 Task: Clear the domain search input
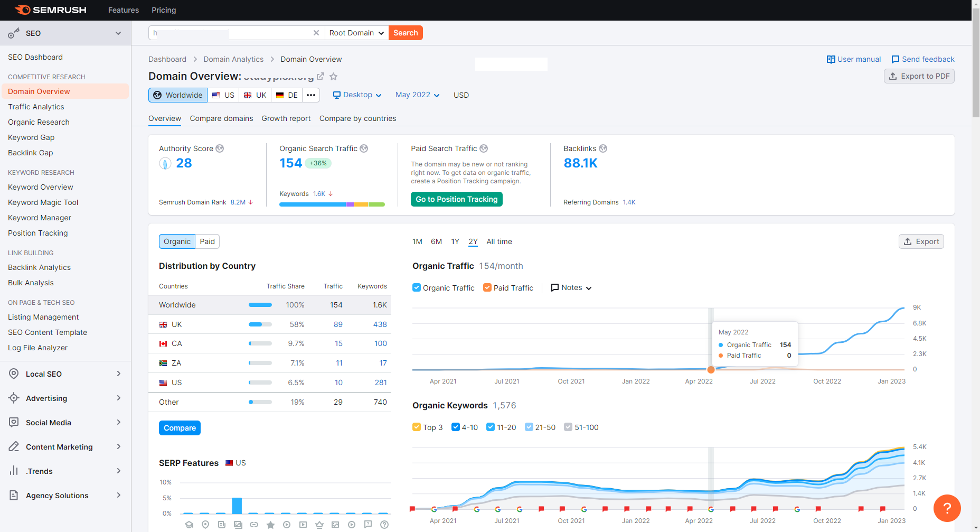click(316, 33)
